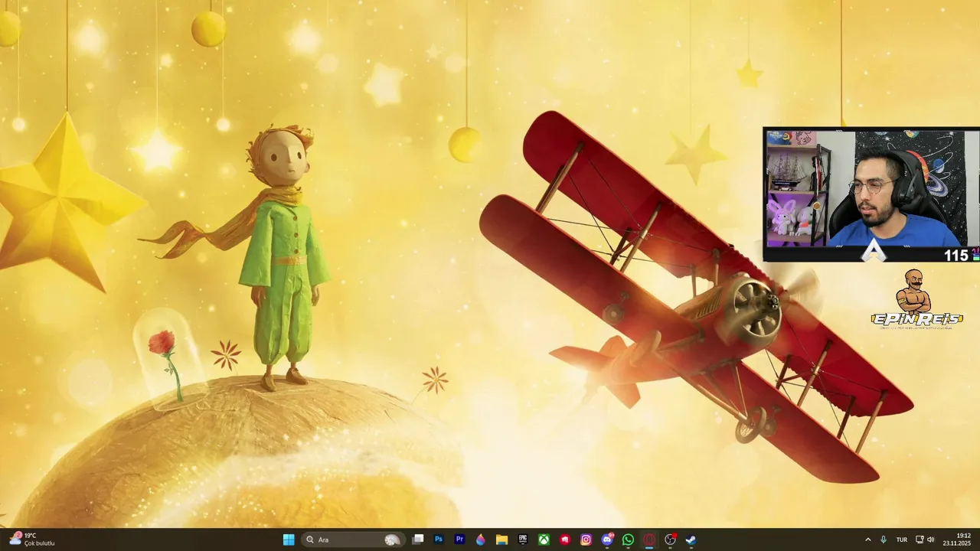Launch Photoshop from the taskbar

(x=439, y=540)
